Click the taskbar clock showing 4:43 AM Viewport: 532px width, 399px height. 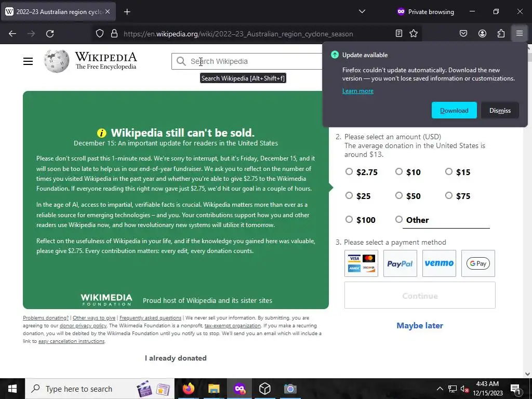[x=487, y=389]
